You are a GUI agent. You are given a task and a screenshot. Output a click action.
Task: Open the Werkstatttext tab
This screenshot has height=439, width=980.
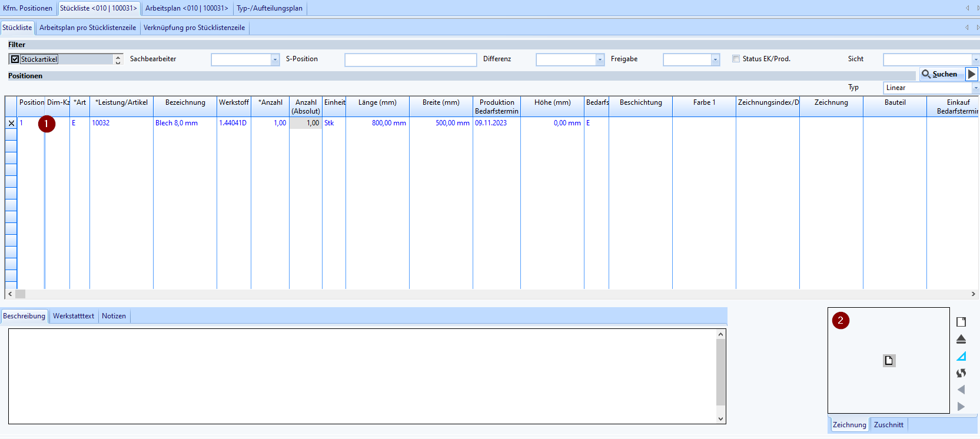coord(74,316)
